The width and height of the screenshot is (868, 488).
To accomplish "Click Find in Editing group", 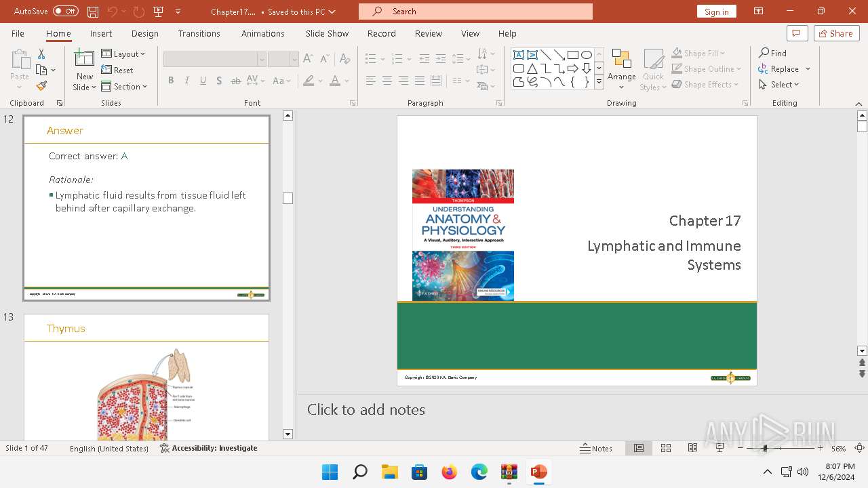I will tap(773, 53).
